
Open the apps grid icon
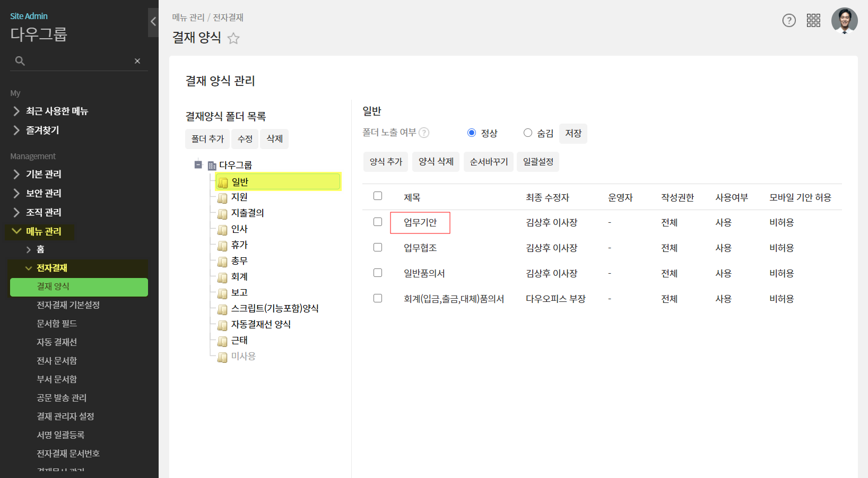click(x=813, y=21)
